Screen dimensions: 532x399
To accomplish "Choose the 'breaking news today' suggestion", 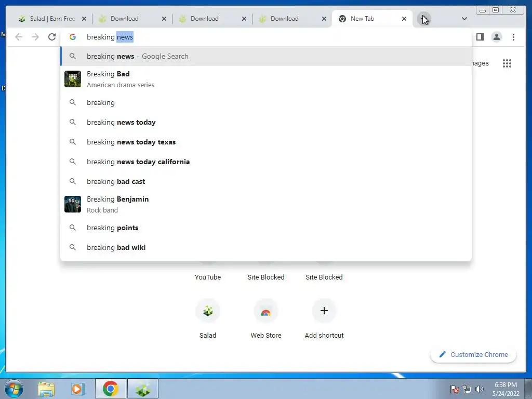I will tap(266, 122).
